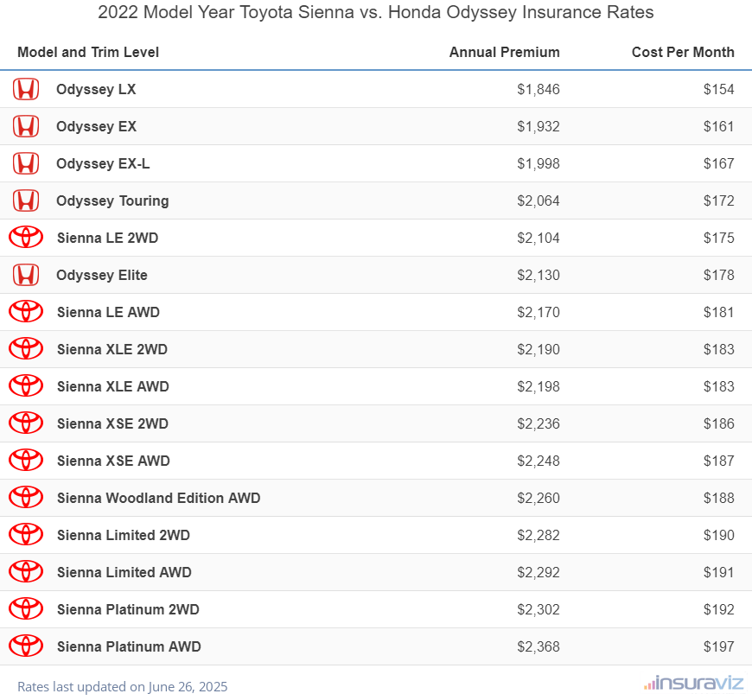Select the Odyssey Elite row label
Viewport: 752px width, 700px height.
[102, 275]
